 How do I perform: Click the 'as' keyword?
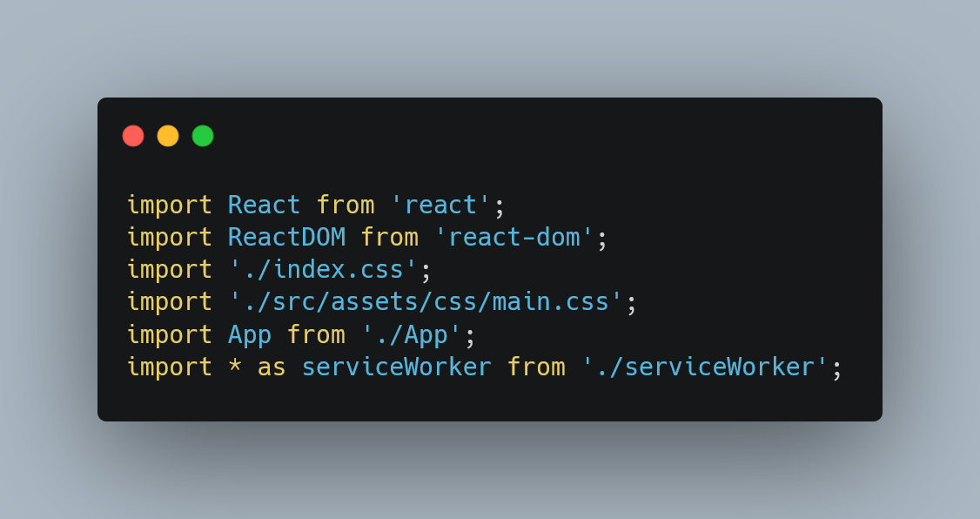[x=272, y=367]
